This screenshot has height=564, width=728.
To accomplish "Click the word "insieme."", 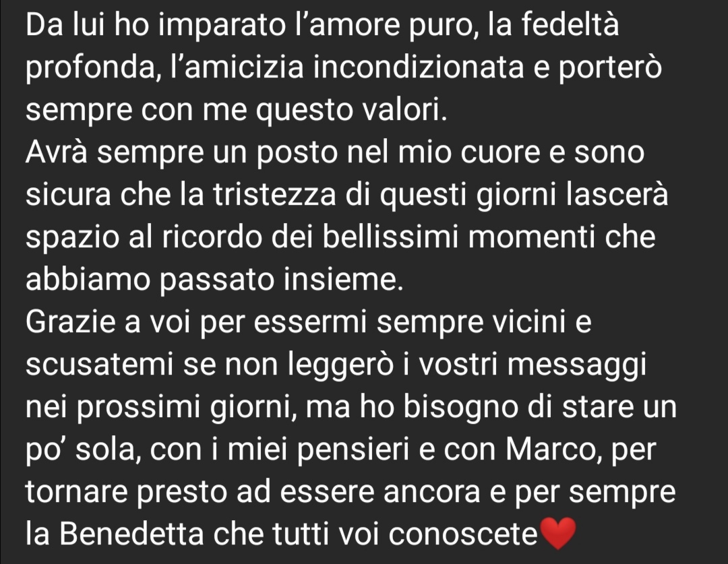I will click(x=342, y=279).
